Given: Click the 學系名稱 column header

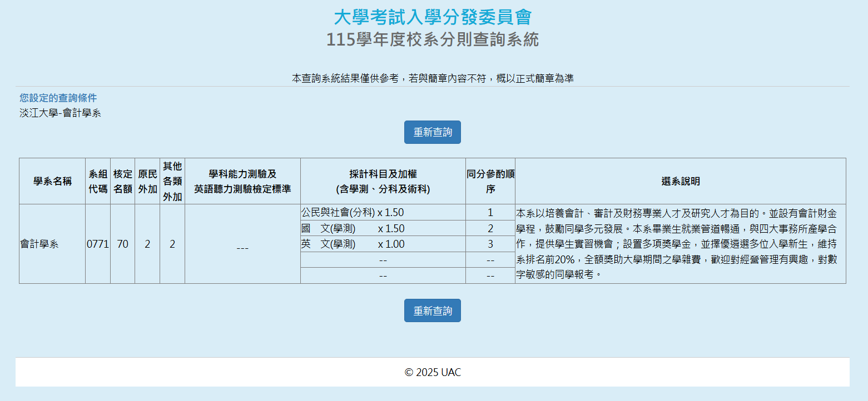Looking at the screenshot, I should [52, 181].
